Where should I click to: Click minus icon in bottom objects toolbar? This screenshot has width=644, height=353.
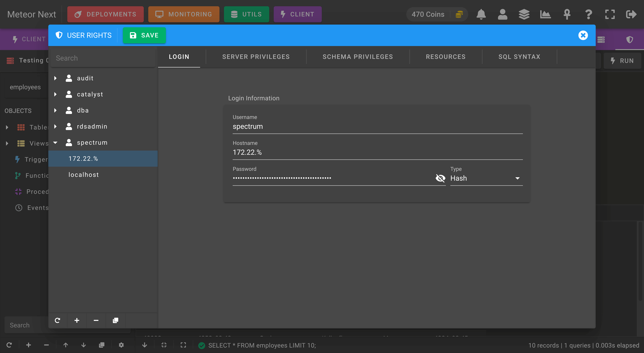46,345
